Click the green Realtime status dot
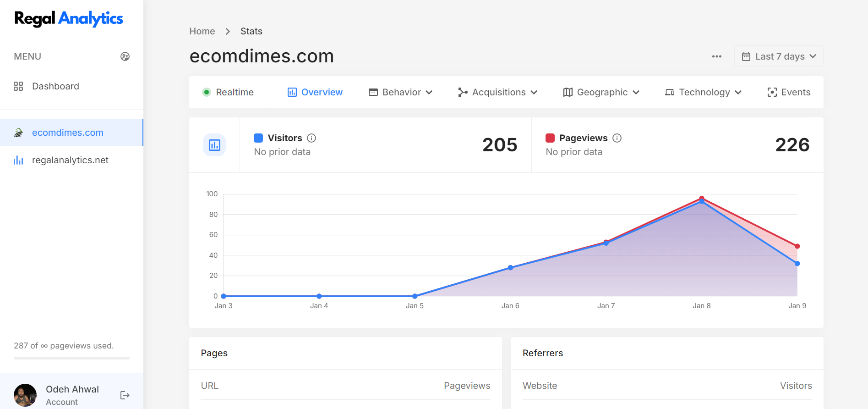 [x=207, y=92]
